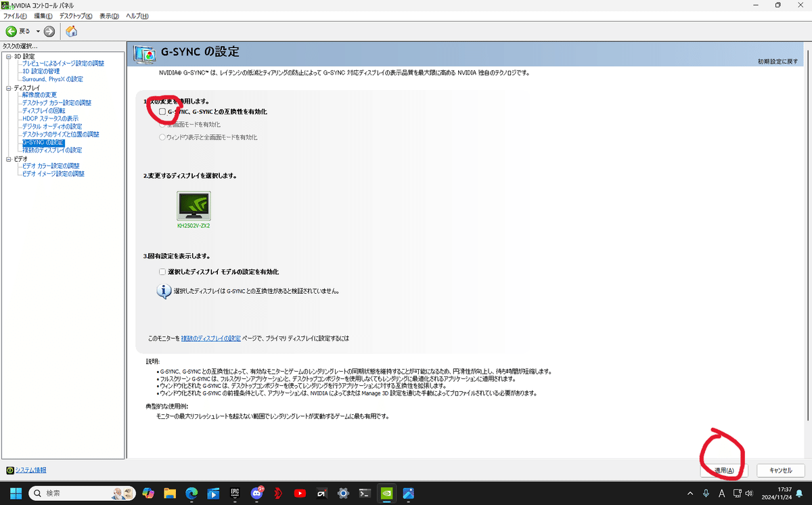
Task: Show hidden tray icons chevron
Action: click(x=690, y=493)
